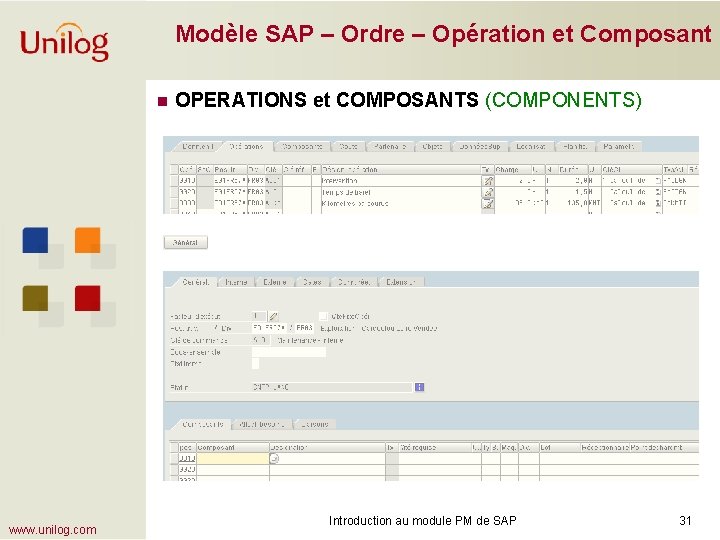Select the Opérations tab
Screen dimensions: 720x540
(246, 146)
